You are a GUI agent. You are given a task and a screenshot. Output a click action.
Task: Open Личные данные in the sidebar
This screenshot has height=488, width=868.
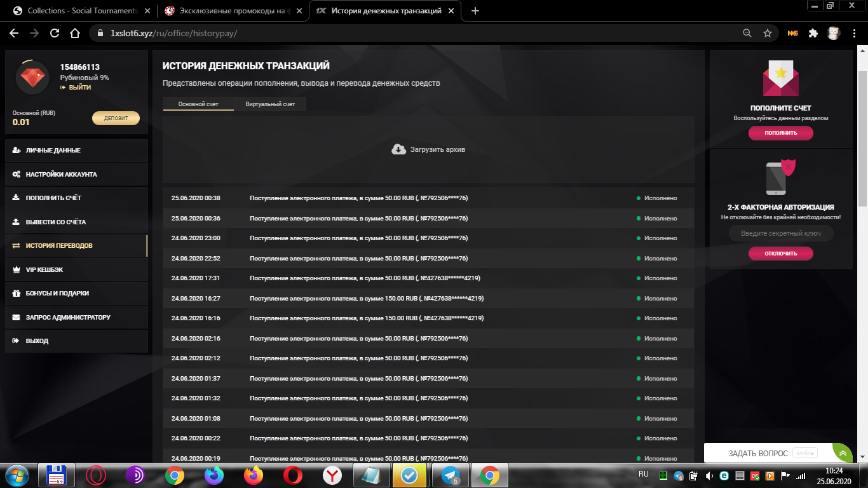[x=77, y=151]
